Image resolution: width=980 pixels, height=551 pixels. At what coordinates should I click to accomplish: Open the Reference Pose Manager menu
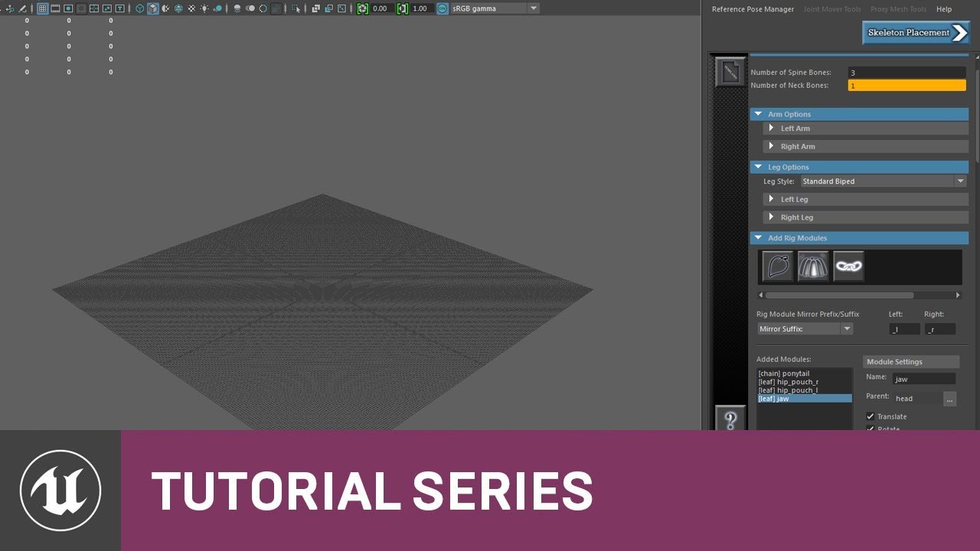pos(753,9)
